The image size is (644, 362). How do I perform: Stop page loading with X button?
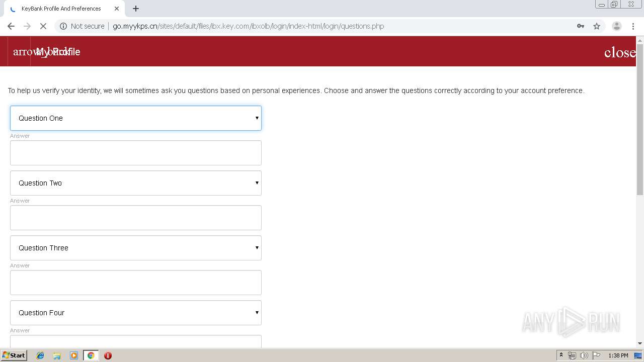pyautogui.click(x=43, y=26)
